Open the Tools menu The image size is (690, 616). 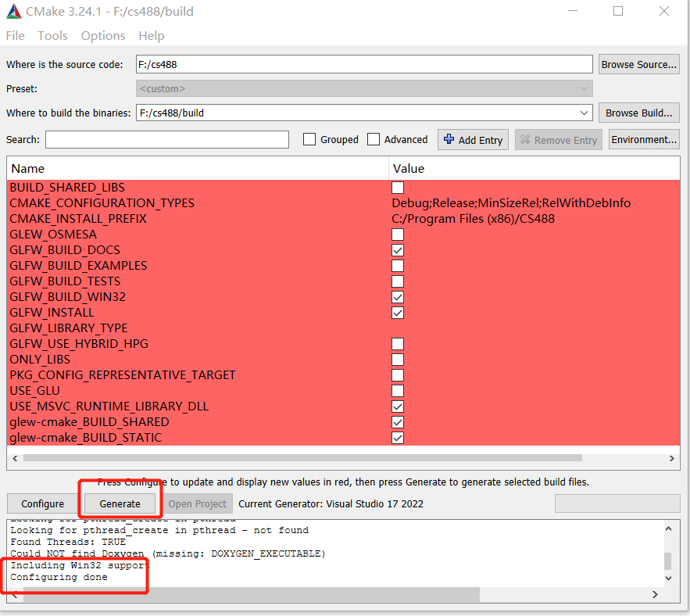pyautogui.click(x=52, y=36)
